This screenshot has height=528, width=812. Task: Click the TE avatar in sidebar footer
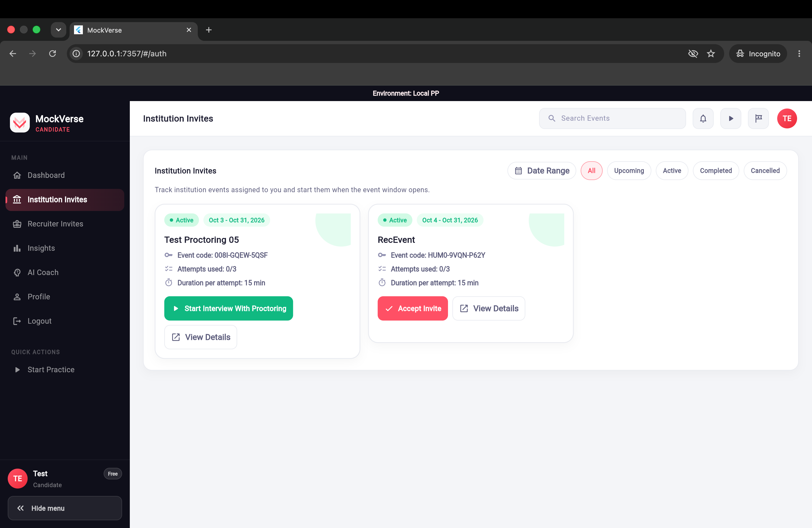pos(18,479)
